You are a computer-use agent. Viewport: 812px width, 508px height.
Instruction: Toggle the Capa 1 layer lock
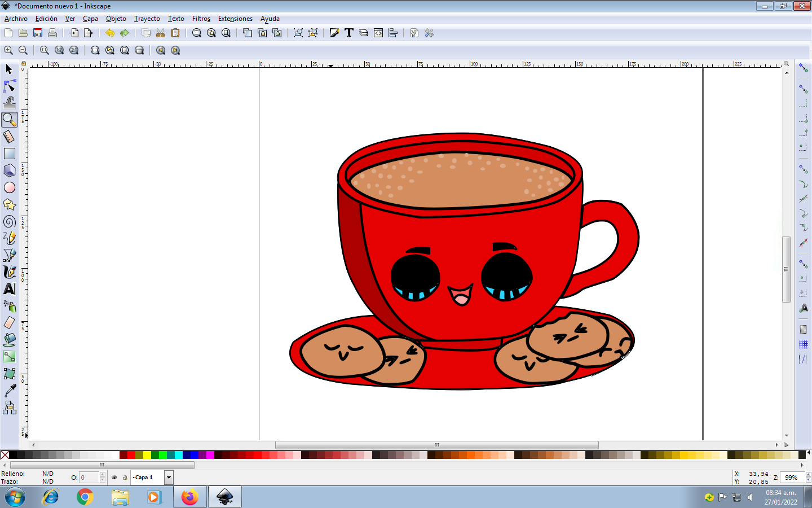pos(125,478)
